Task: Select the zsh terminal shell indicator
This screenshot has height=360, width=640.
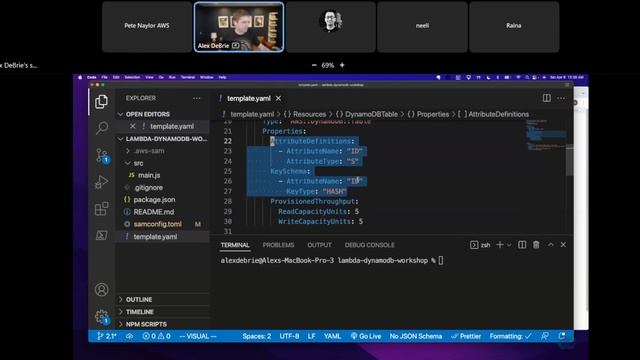Action: (x=480, y=245)
